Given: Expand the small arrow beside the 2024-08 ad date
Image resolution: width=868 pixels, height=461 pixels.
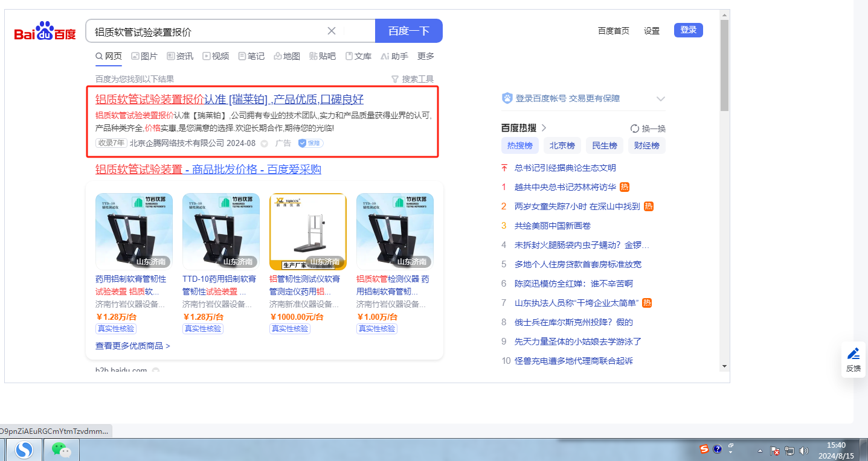Looking at the screenshot, I should (x=264, y=144).
